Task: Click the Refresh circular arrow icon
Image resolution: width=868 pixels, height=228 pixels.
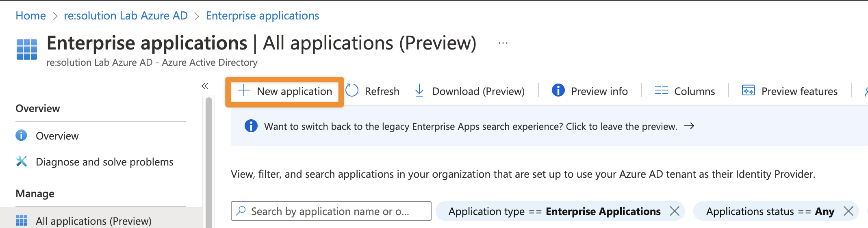Action: point(352,90)
